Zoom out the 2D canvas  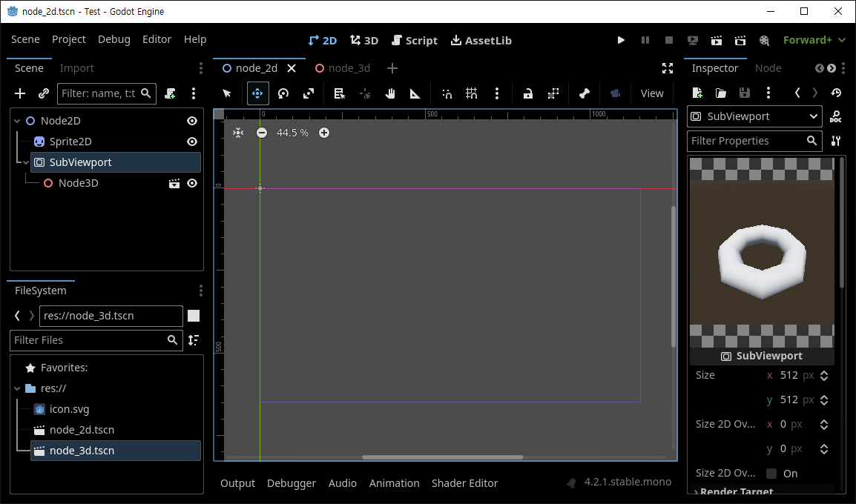[x=262, y=133]
